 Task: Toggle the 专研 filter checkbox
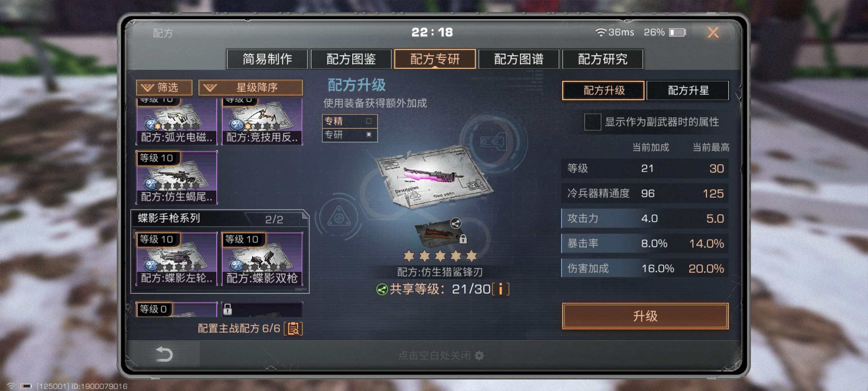click(x=369, y=134)
